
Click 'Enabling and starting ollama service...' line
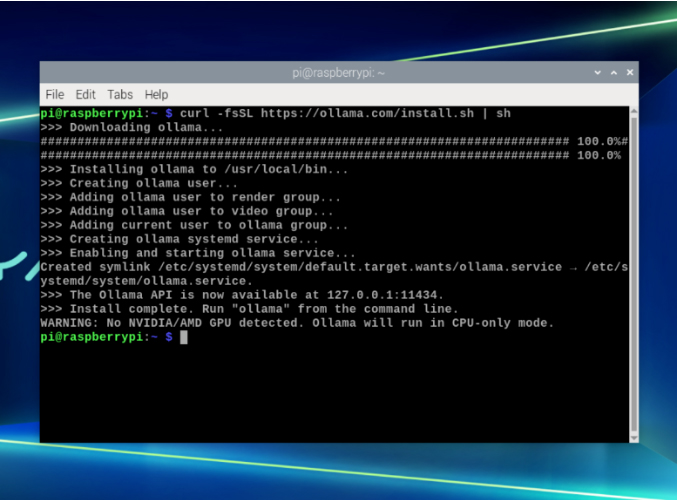(198, 253)
